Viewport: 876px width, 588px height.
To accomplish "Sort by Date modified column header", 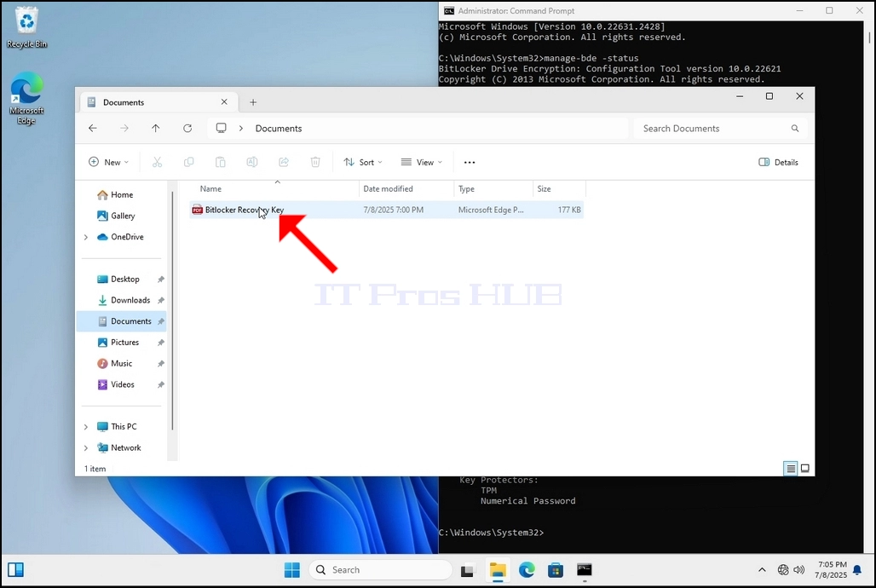I will [x=406, y=189].
